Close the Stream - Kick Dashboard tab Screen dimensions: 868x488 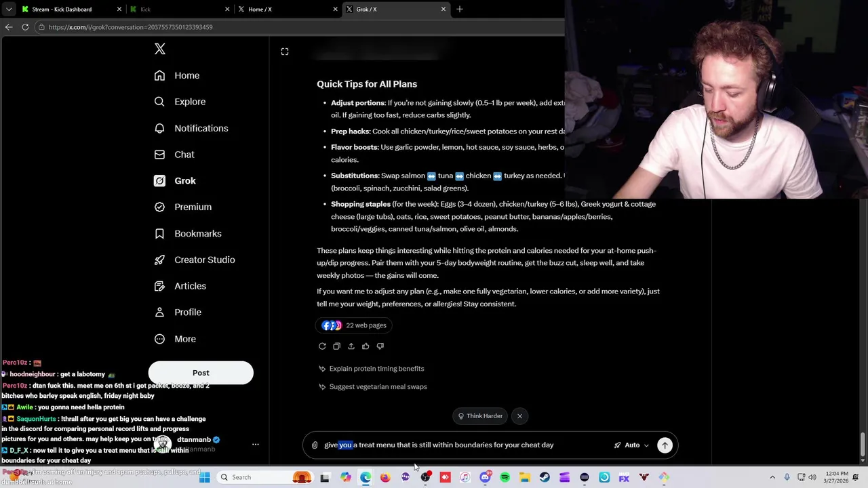pos(119,9)
